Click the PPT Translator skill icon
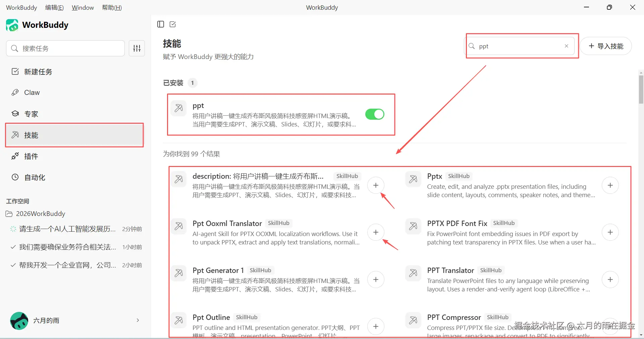This screenshot has width=644, height=339. [x=413, y=273]
